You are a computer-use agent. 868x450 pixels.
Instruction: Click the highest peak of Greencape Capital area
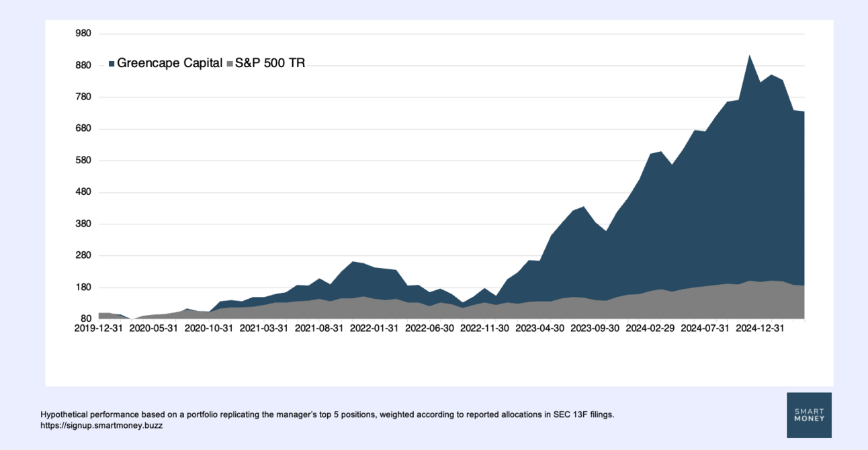tap(749, 56)
